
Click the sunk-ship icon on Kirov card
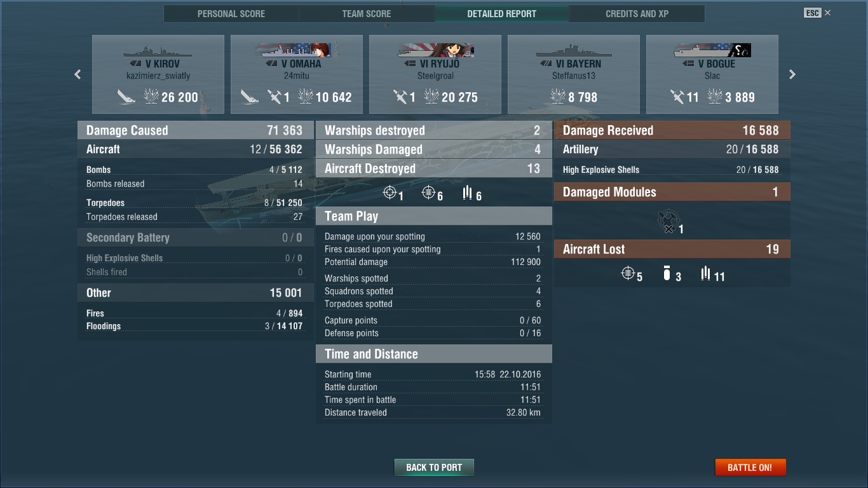[x=126, y=97]
